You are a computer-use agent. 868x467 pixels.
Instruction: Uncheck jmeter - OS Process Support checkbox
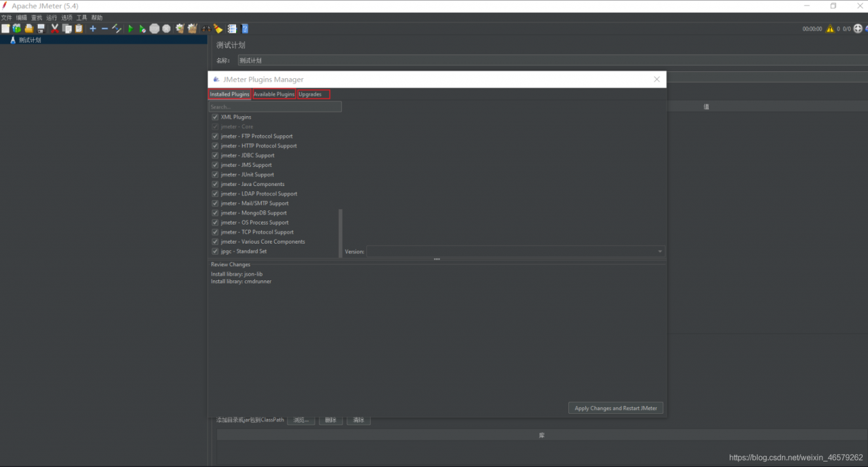click(215, 222)
